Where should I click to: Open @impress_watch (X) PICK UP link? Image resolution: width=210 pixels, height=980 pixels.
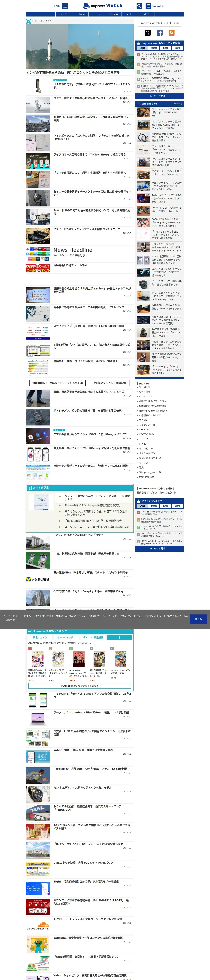click(x=150, y=472)
